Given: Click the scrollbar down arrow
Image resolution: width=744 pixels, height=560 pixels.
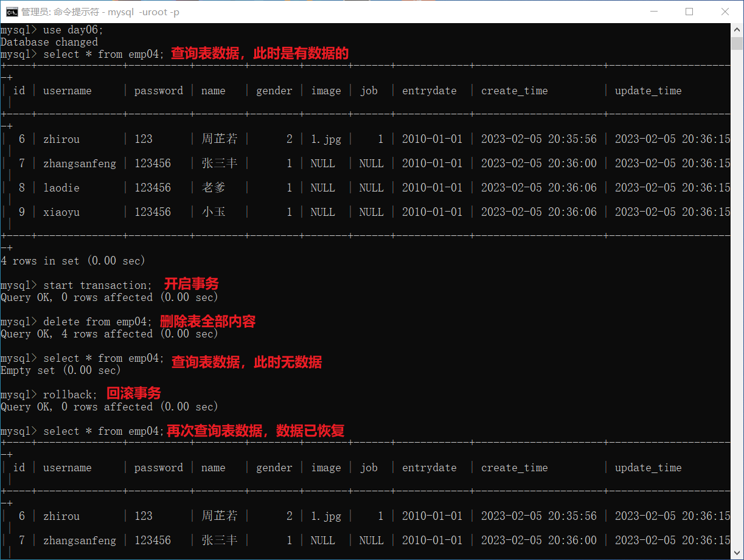Looking at the screenshot, I should [737, 553].
